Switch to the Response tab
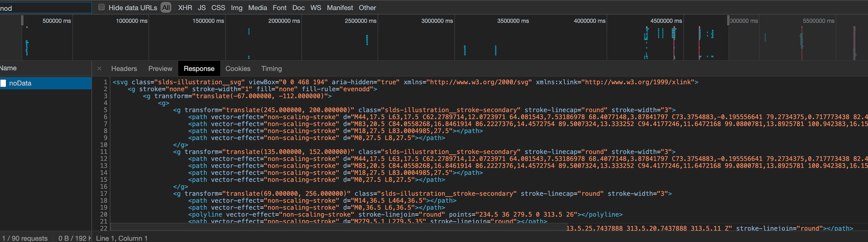Image resolution: width=868 pixels, height=242 pixels. [199, 68]
